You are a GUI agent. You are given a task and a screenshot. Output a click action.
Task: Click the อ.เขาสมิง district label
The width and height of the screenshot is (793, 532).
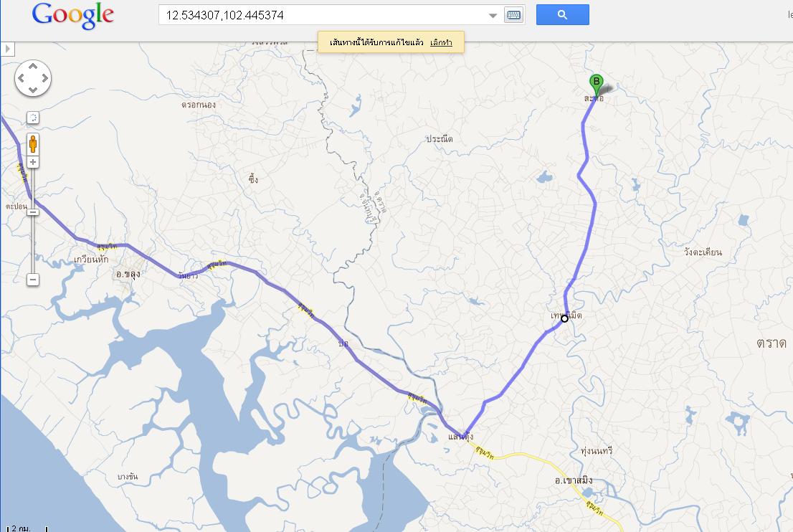point(574,480)
